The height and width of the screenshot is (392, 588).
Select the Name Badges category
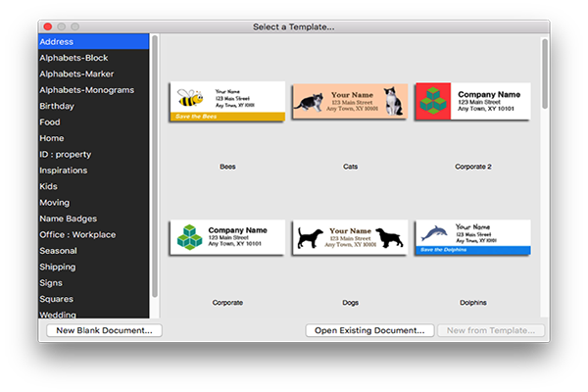93,219
